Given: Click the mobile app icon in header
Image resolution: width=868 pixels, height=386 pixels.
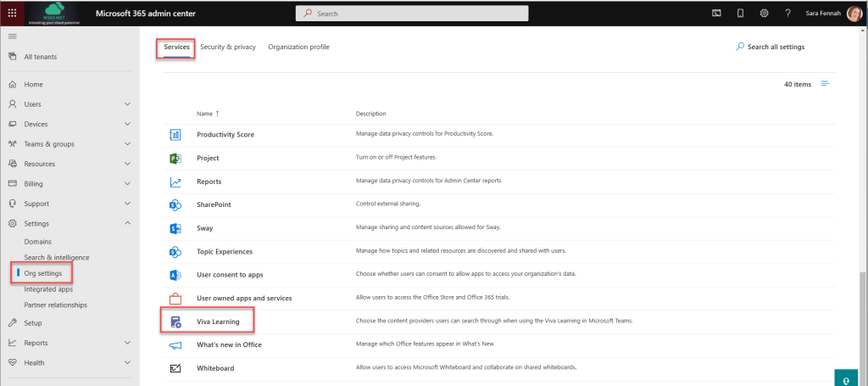Looking at the screenshot, I should [740, 14].
